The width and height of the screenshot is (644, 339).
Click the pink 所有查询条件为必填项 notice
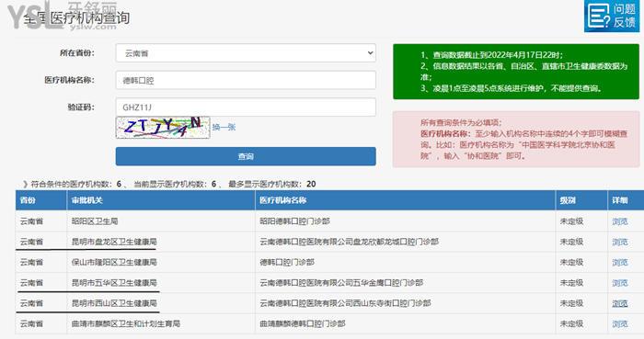point(516,140)
